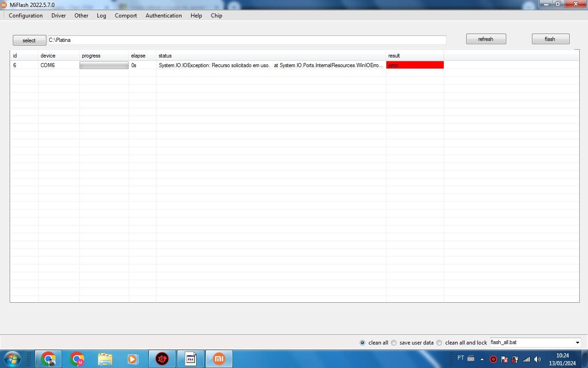588x368 pixels.
Task: Click the 'result' column header
Action: [x=415, y=56]
